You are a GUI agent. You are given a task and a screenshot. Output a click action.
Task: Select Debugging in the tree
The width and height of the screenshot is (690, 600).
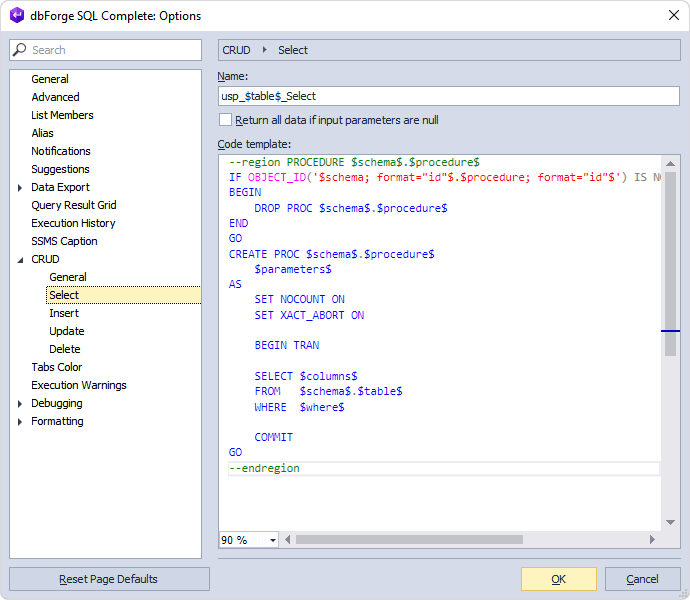pyautogui.click(x=57, y=404)
